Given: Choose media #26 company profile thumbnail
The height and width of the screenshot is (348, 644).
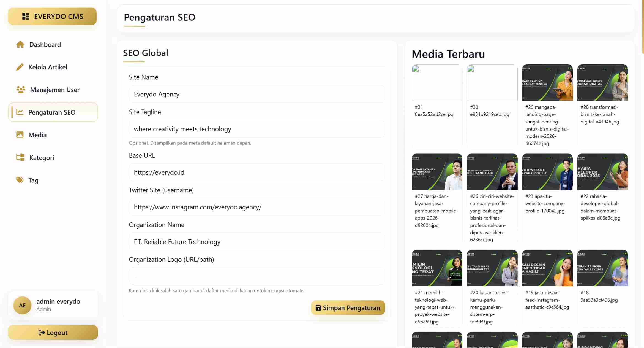Looking at the screenshot, I should coord(492,172).
